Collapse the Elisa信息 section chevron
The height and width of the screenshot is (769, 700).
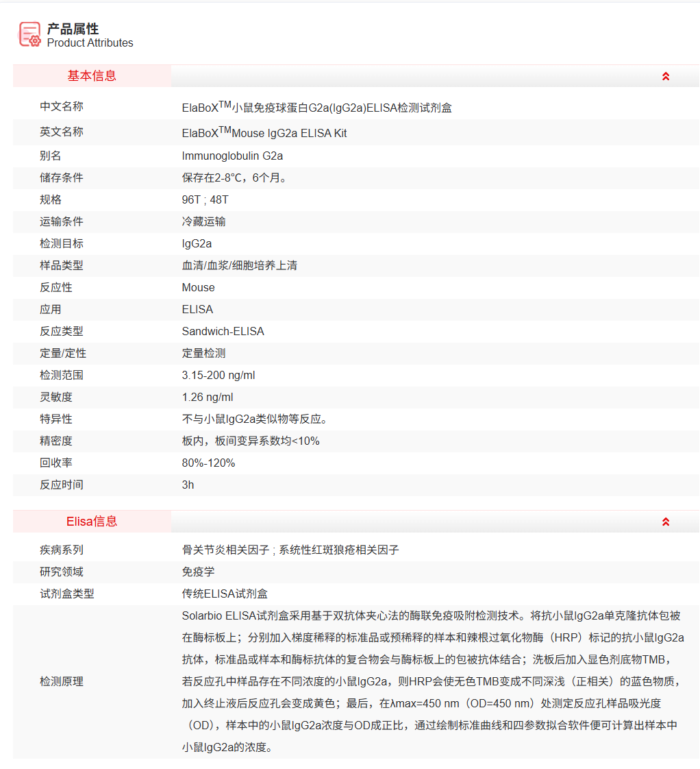coord(665,521)
